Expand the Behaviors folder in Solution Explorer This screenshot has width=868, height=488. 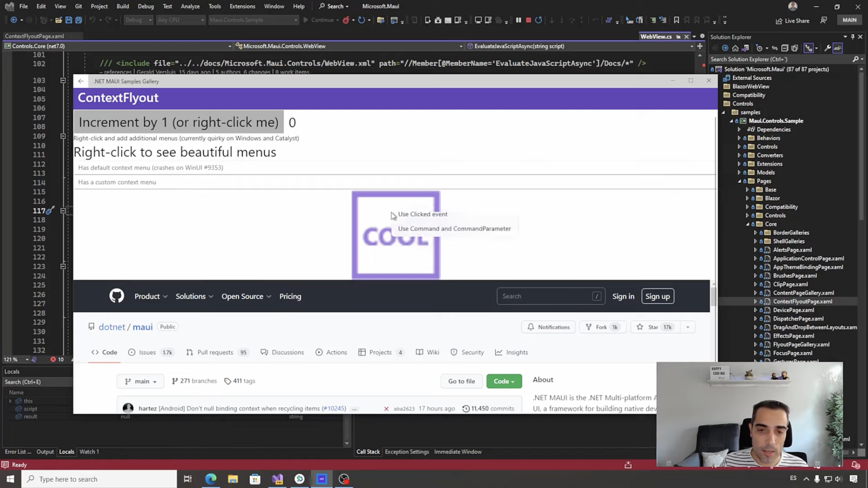click(x=739, y=138)
